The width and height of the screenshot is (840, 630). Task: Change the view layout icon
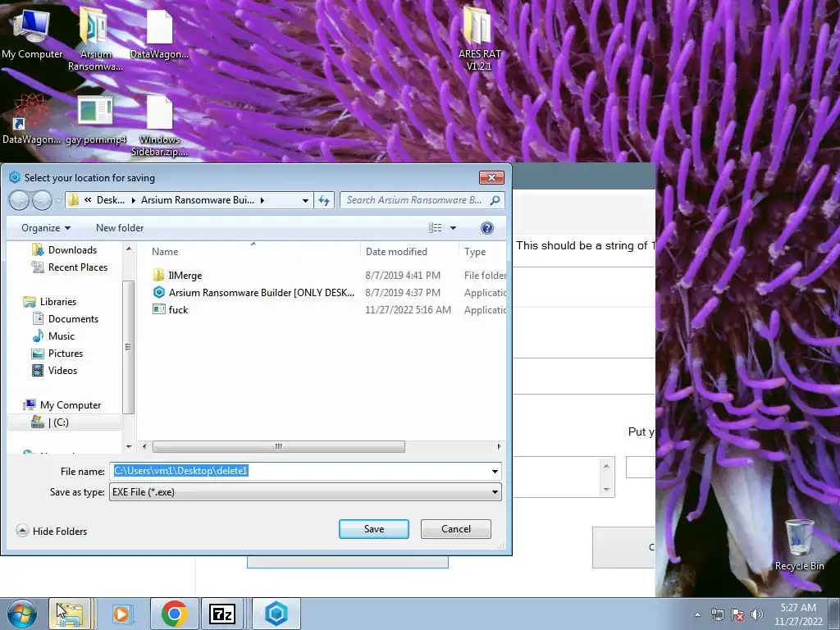click(435, 228)
